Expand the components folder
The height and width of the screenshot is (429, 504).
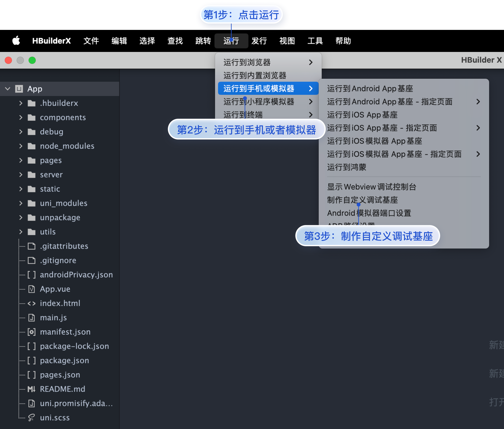(x=21, y=117)
